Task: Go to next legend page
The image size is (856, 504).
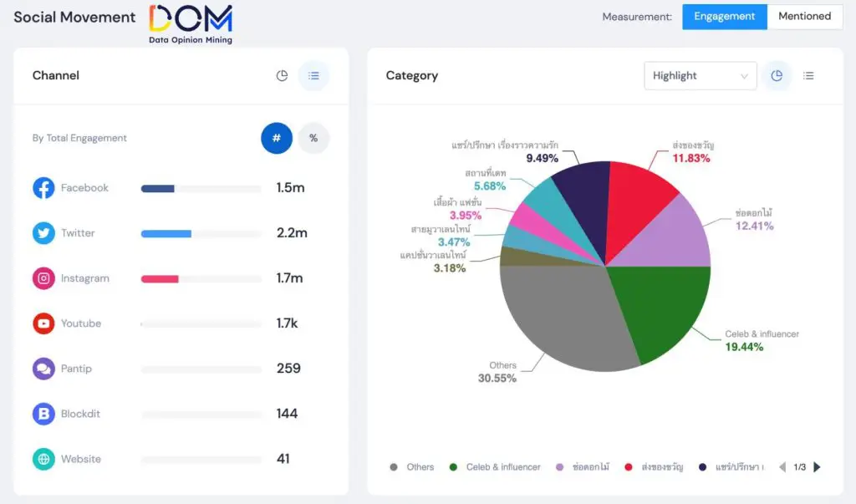Action: tap(818, 467)
